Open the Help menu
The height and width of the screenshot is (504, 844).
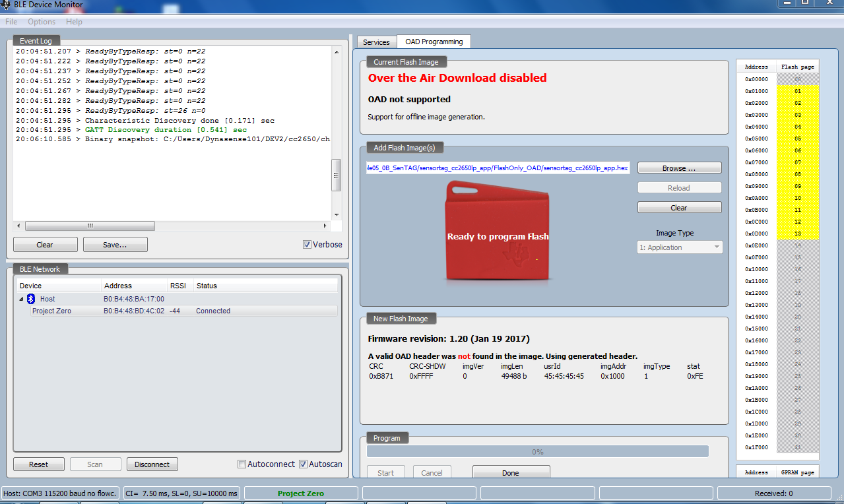coord(75,22)
